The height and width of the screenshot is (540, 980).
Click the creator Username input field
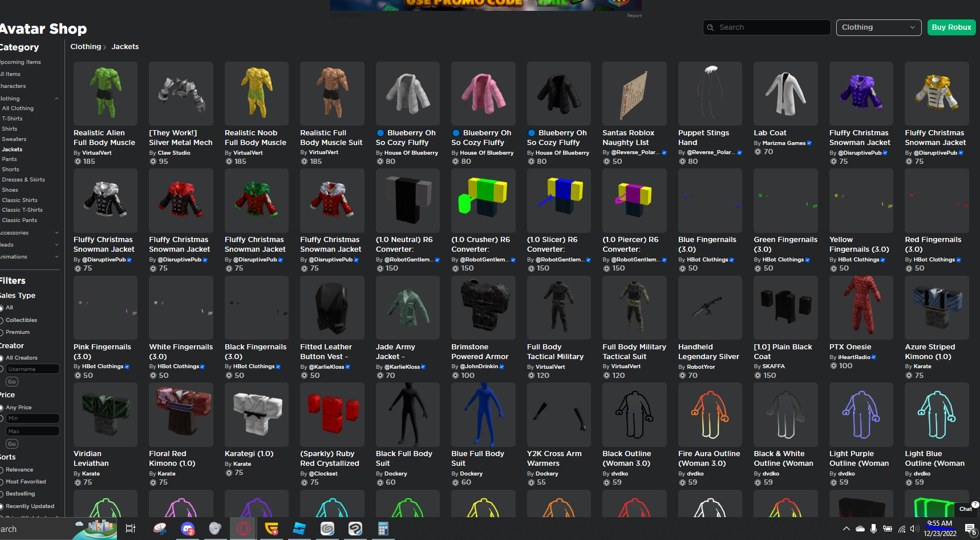click(x=33, y=369)
